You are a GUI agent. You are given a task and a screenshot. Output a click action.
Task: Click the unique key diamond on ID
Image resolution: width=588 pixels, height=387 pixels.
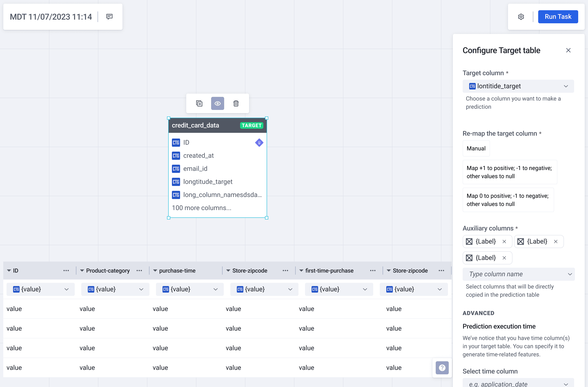259,142
